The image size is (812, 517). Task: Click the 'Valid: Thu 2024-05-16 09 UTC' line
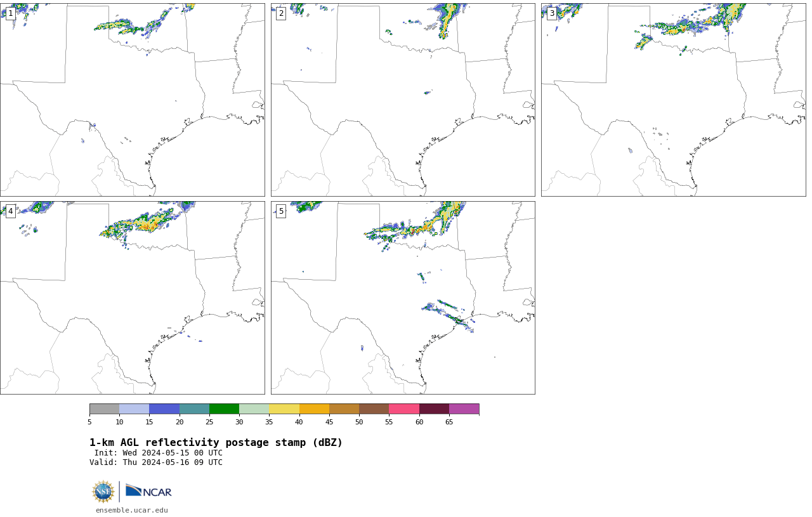click(156, 462)
